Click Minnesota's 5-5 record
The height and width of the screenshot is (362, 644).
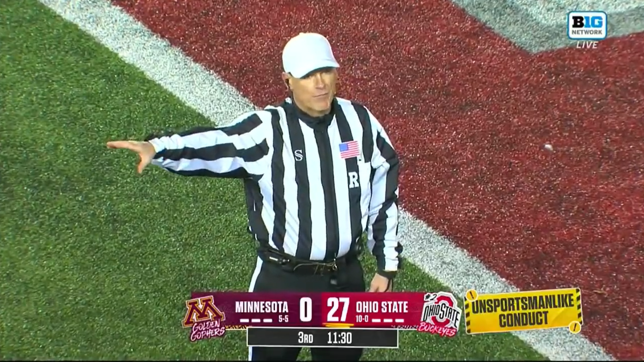283,319
